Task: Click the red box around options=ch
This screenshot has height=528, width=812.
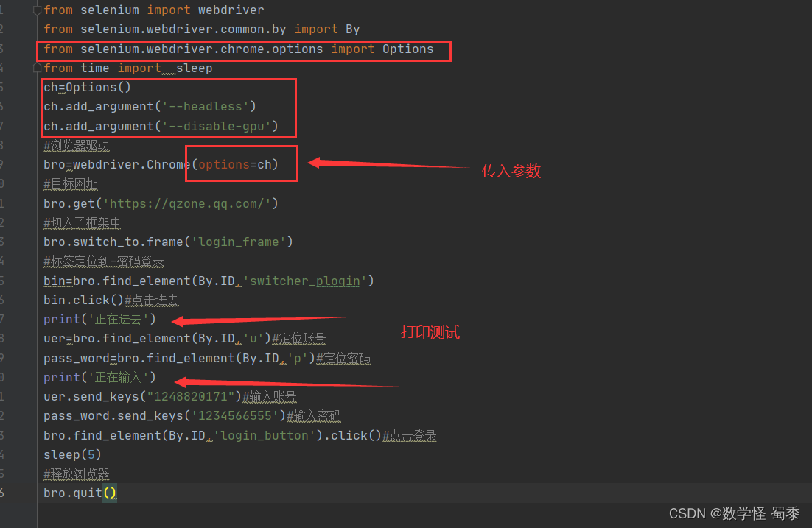Action: coord(242,163)
